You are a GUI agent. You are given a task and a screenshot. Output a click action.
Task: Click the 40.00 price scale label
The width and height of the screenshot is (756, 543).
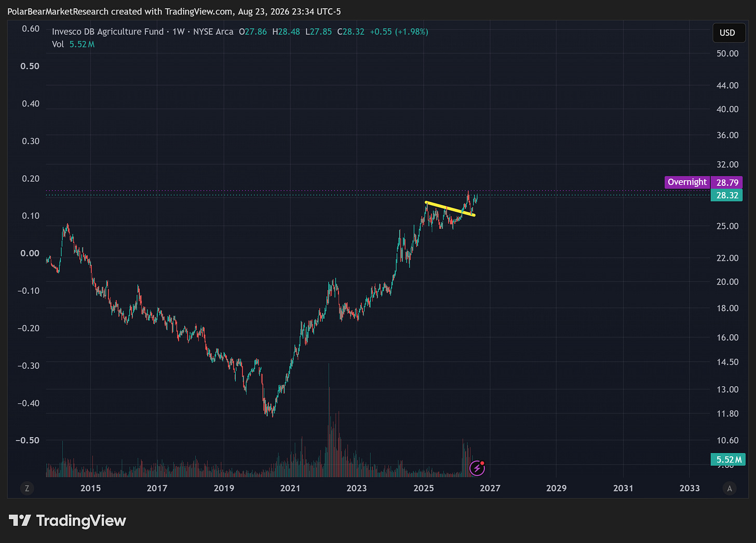click(x=727, y=109)
